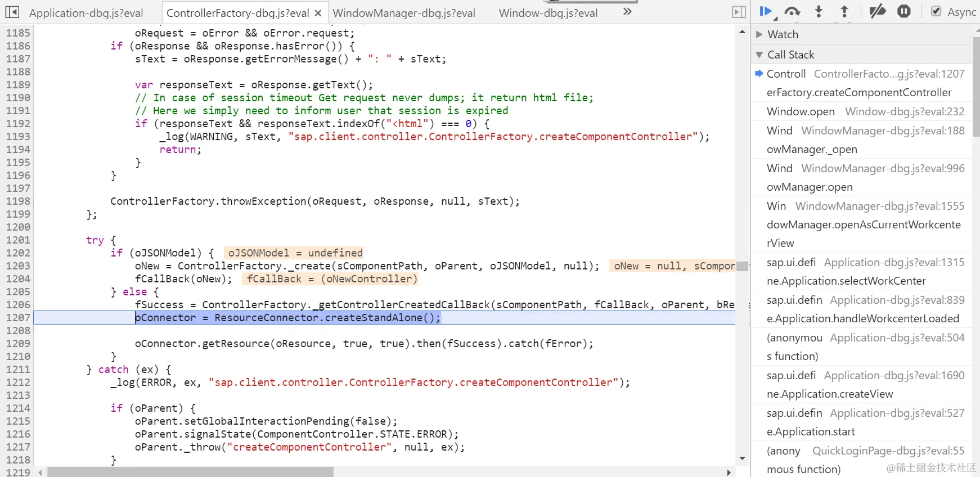980x477 pixels.
Task: Click the horizontal scrollbar left arrow
Action: [40, 472]
